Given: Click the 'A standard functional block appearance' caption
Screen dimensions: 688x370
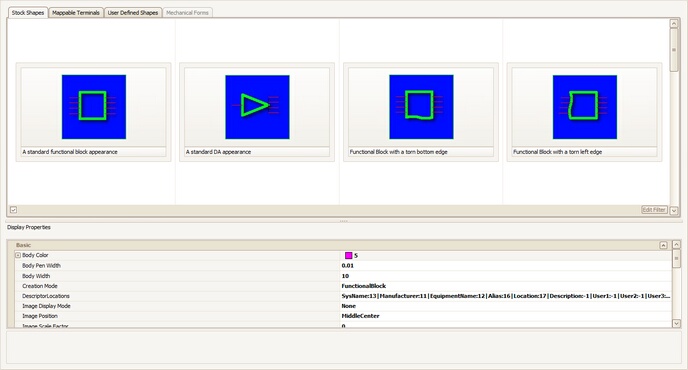Looking at the screenshot, I should (x=70, y=152).
